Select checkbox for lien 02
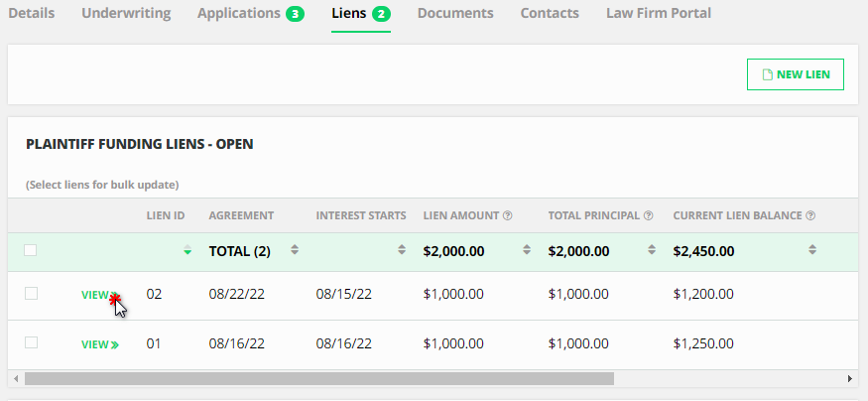868x401 pixels. pyautogui.click(x=31, y=293)
